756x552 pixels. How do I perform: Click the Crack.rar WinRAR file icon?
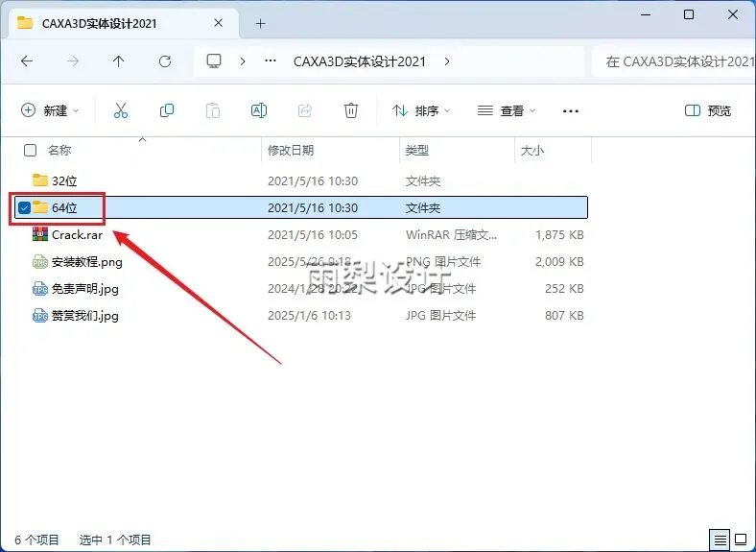[40, 234]
